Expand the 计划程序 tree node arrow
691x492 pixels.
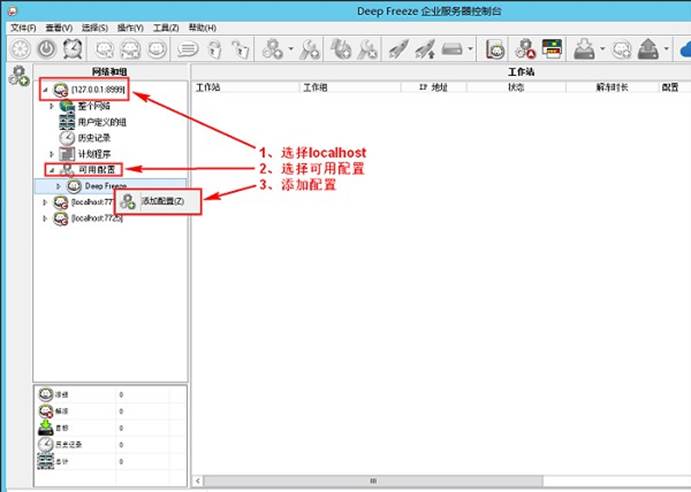(x=52, y=154)
